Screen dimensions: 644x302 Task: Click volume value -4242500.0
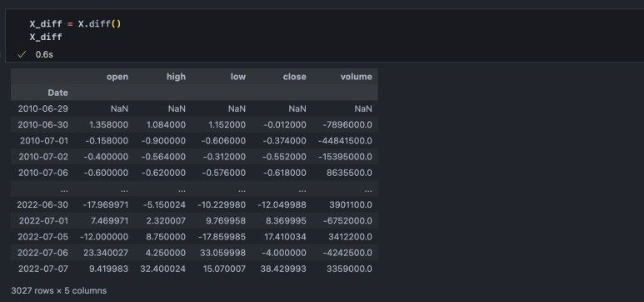tap(347, 253)
